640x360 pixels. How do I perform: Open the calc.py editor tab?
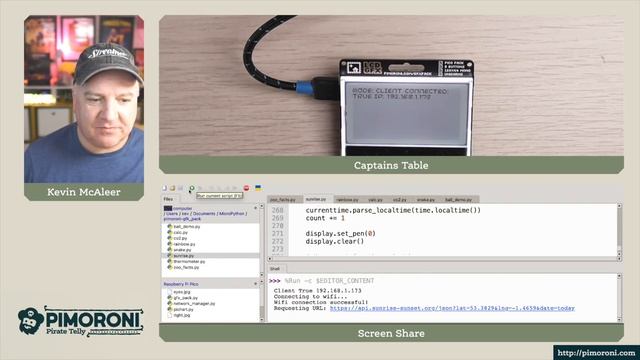click(375, 200)
